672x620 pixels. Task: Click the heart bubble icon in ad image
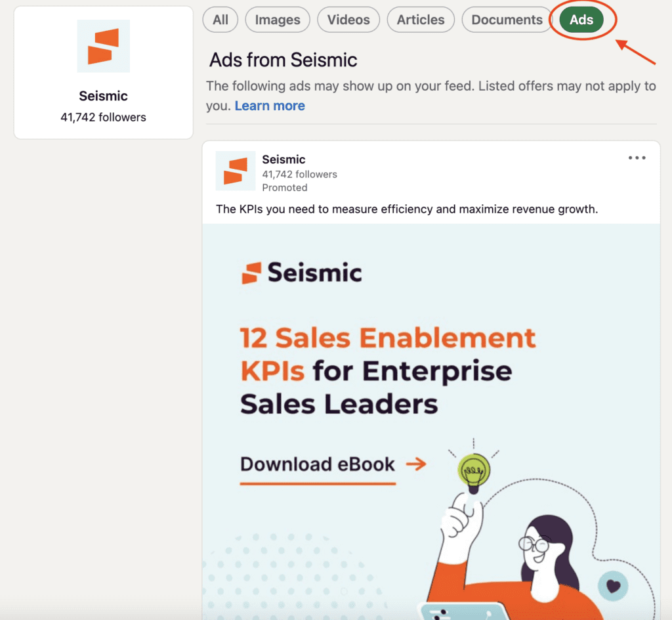click(x=614, y=586)
